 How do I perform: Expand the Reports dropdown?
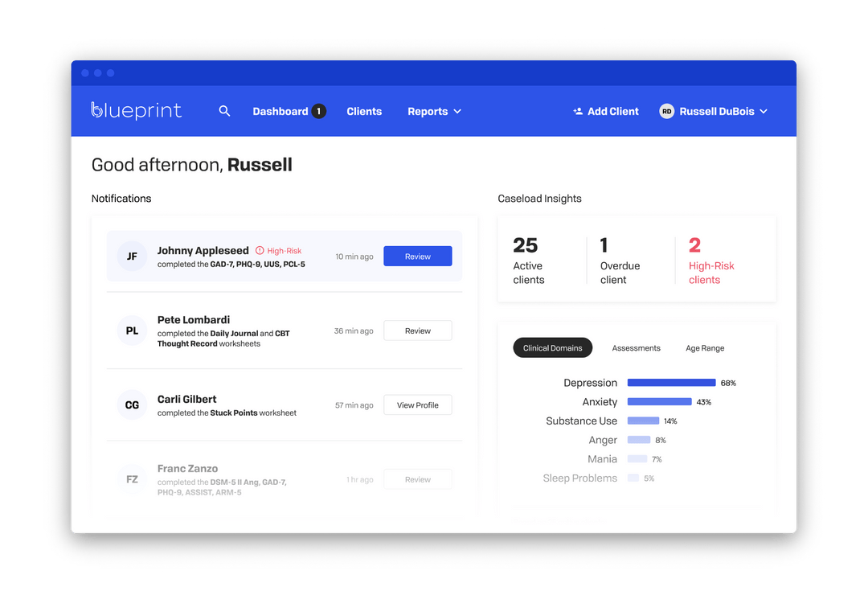(x=433, y=111)
